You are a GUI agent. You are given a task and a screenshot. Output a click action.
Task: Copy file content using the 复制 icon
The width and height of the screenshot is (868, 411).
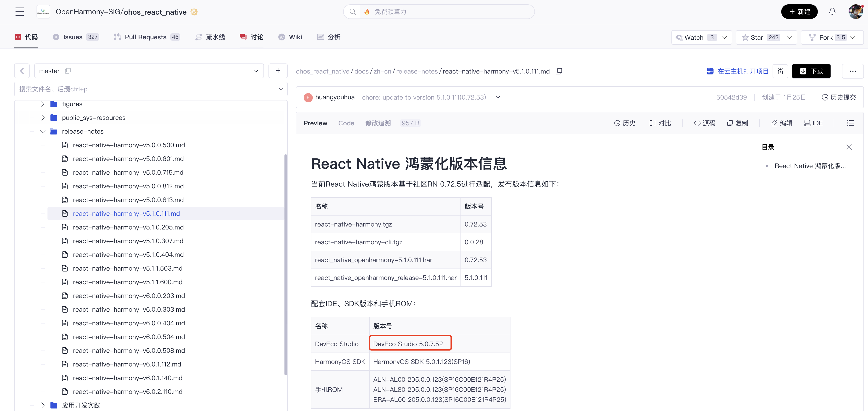point(737,123)
